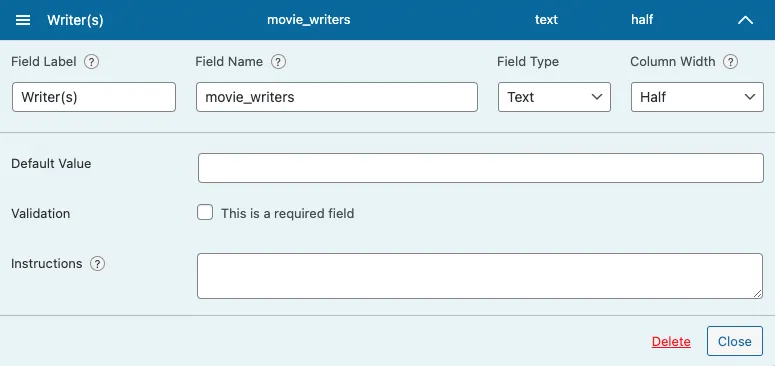Screen dimensions: 775x366
Task: Focus the Default Value text field
Action: tap(481, 168)
